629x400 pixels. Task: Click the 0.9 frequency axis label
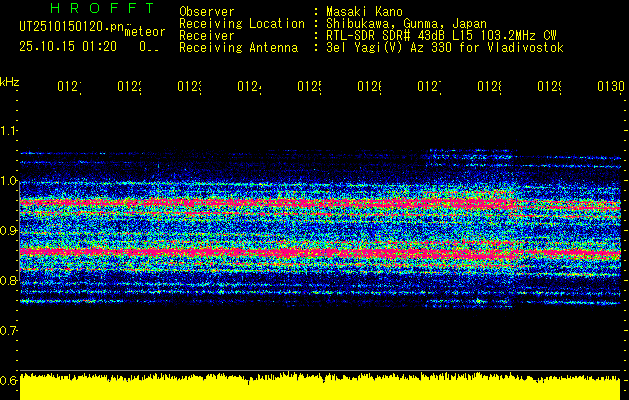(8, 231)
